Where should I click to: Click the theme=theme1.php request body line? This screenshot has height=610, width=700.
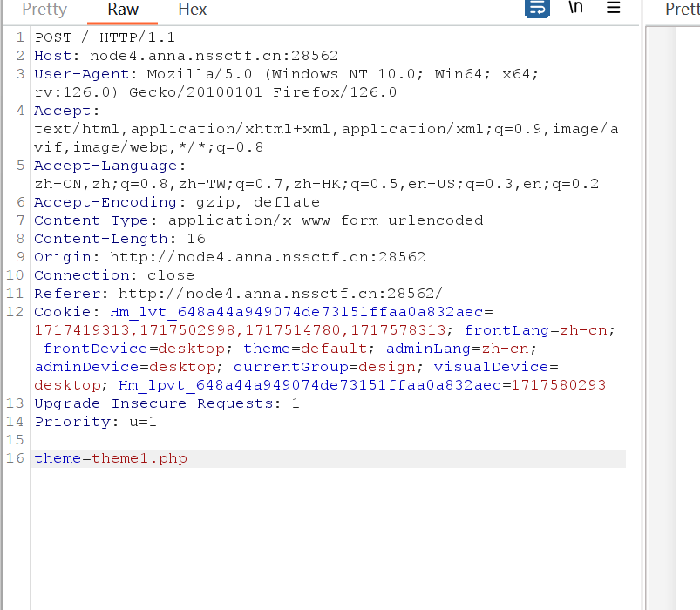click(x=111, y=458)
